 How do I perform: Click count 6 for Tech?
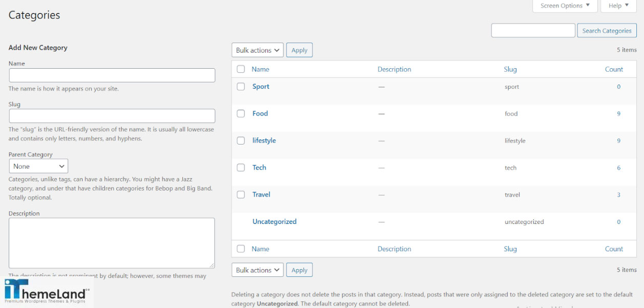tap(618, 168)
